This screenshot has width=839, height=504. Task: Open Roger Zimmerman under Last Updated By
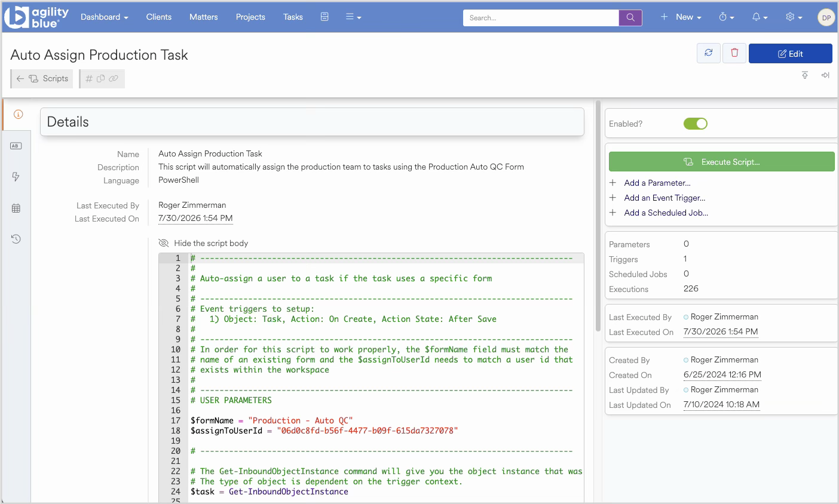pos(724,389)
